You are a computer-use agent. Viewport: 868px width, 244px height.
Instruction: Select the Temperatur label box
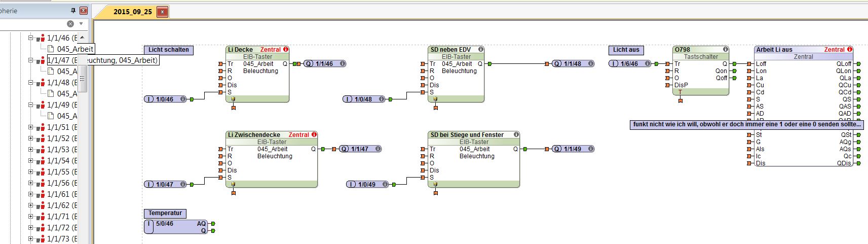(165, 213)
